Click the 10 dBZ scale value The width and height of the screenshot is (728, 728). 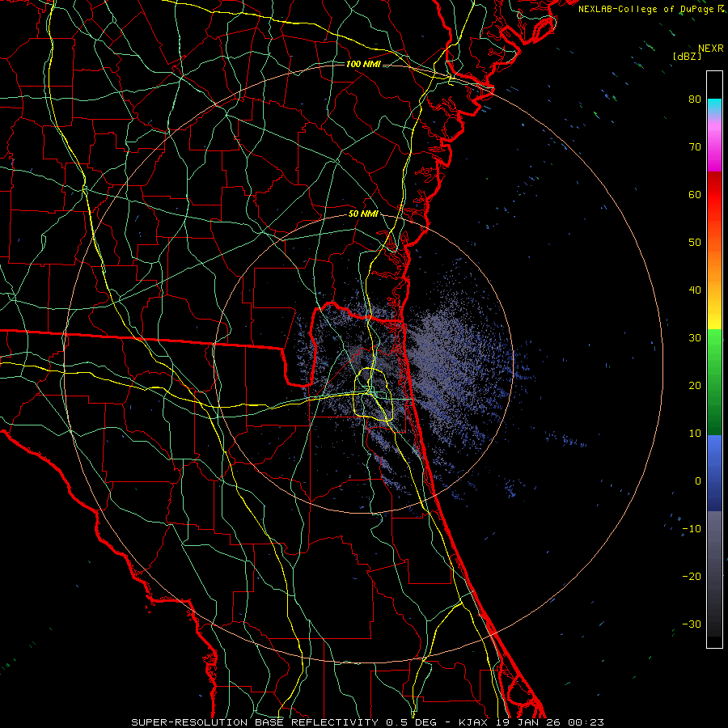695,434
